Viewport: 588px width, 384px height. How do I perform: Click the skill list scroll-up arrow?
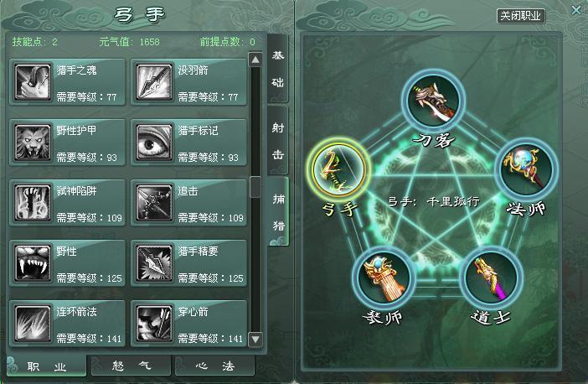tap(255, 60)
